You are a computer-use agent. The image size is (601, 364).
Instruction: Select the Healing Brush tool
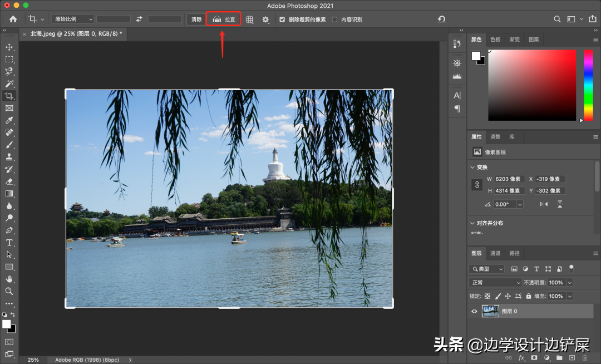(x=9, y=132)
